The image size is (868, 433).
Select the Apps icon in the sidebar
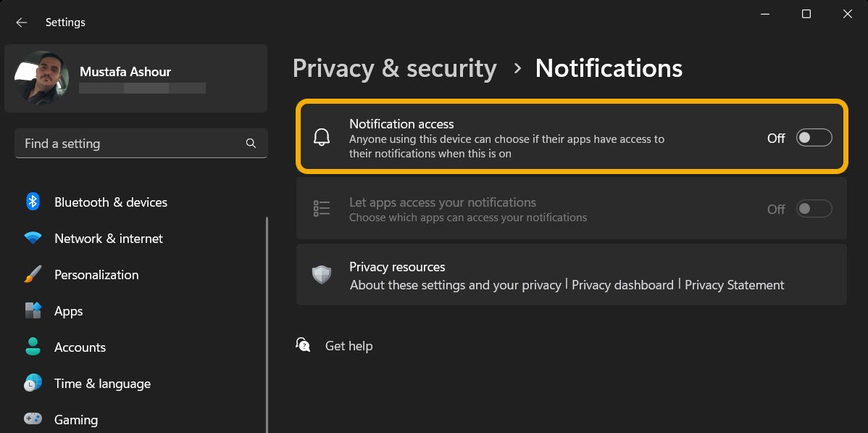coord(32,310)
